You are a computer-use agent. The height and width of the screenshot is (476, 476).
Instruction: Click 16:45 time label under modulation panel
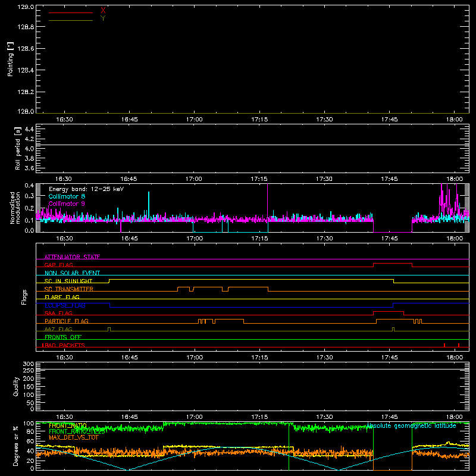tap(129, 239)
